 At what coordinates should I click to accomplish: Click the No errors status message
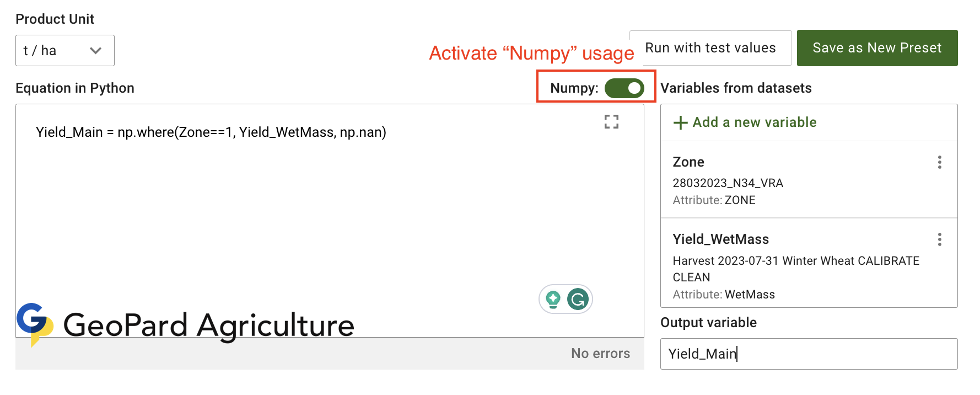click(x=600, y=354)
